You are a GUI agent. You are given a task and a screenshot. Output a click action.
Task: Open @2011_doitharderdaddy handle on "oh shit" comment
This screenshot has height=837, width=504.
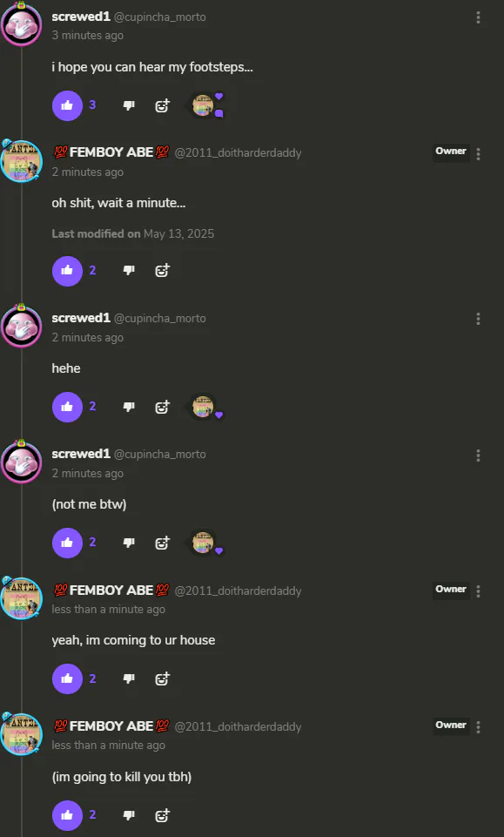coord(238,152)
